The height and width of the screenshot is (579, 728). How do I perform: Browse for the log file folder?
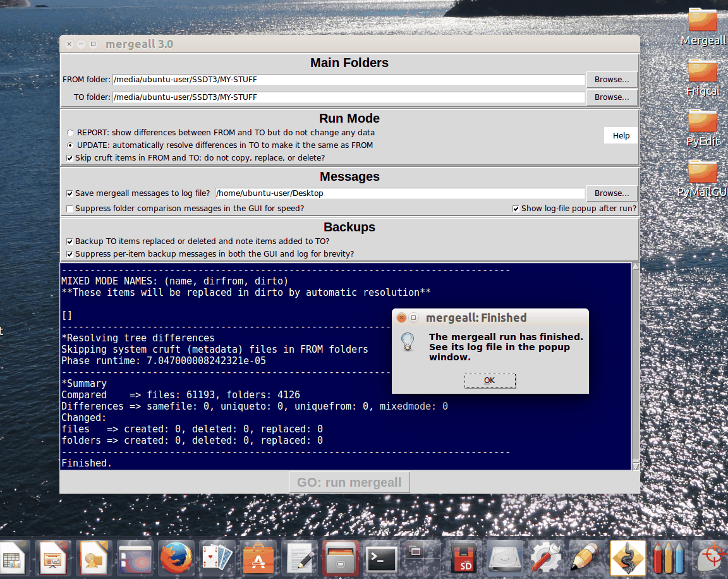click(612, 193)
